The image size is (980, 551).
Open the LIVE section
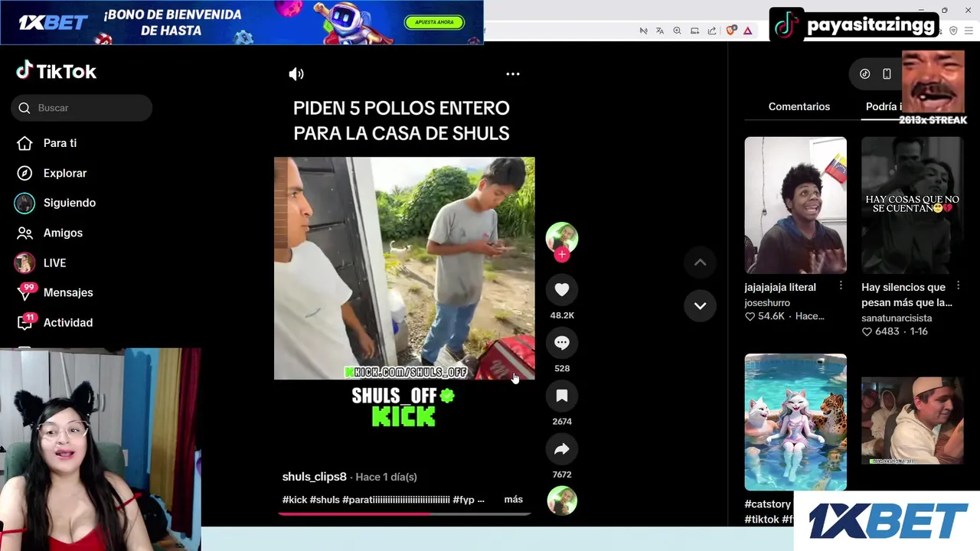(54, 262)
